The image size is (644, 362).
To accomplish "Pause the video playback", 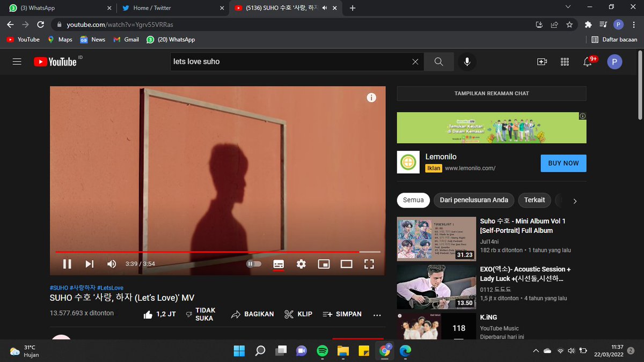I will pos(67,264).
